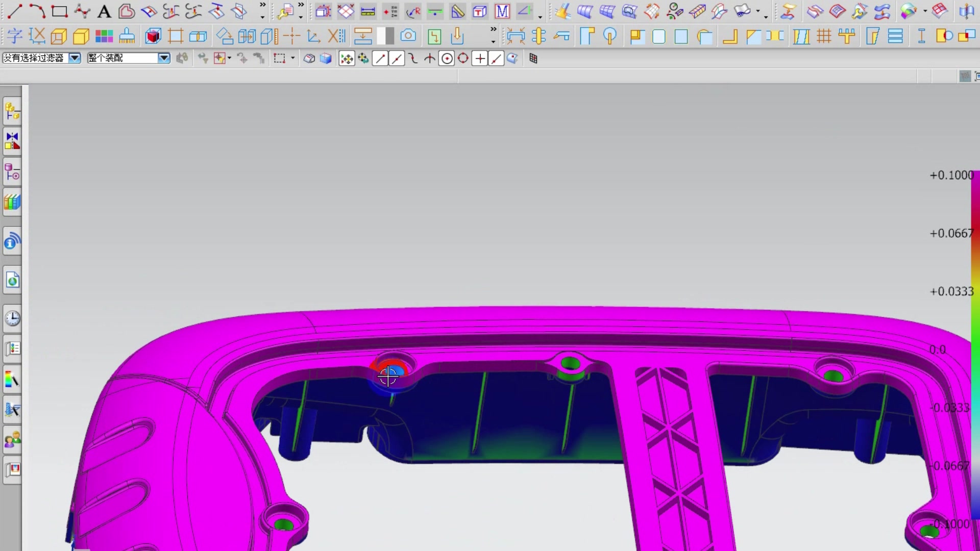The width and height of the screenshot is (980, 551).
Task: Click the Chinese character '字' text button
Action: point(14,36)
